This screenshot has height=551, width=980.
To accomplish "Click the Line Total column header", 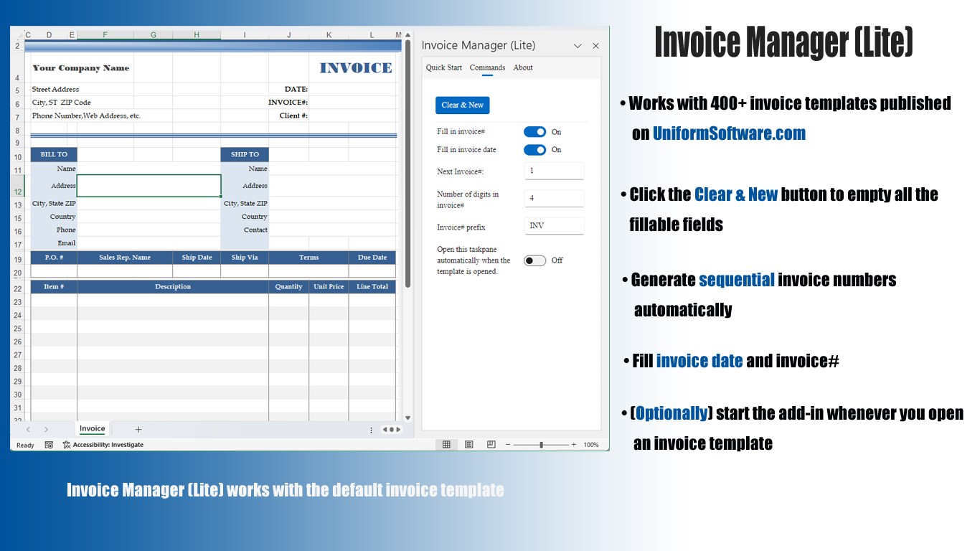I will [372, 287].
